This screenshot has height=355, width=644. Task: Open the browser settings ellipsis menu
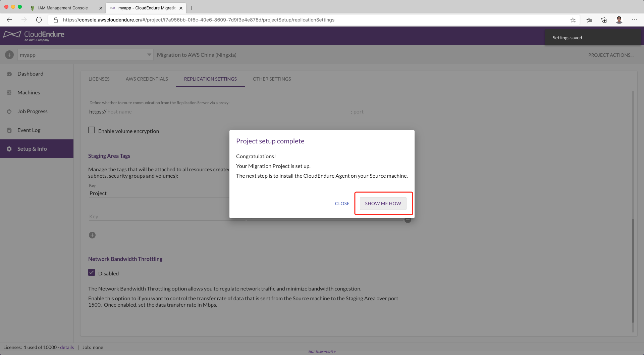pyautogui.click(x=634, y=20)
